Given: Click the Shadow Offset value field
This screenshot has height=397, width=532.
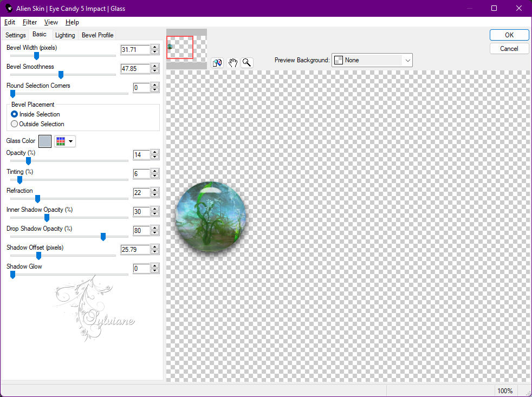Looking at the screenshot, I should click(x=135, y=250).
